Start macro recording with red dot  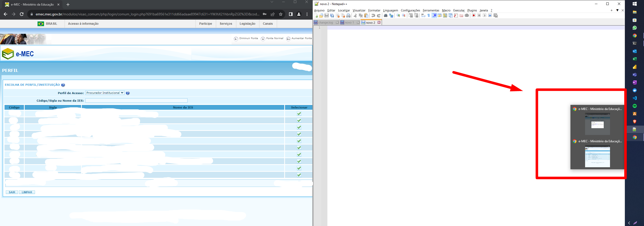(x=474, y=15)
